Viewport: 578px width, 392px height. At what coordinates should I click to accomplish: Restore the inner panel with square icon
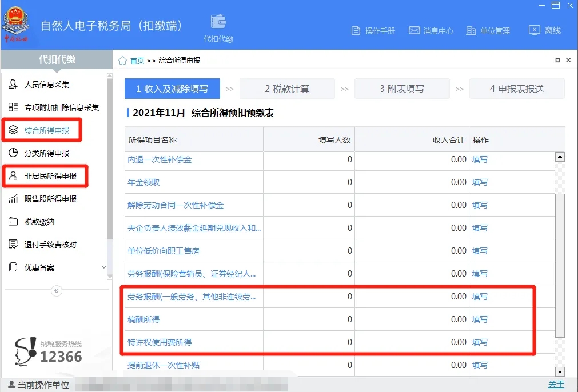[x=557, y=60]
